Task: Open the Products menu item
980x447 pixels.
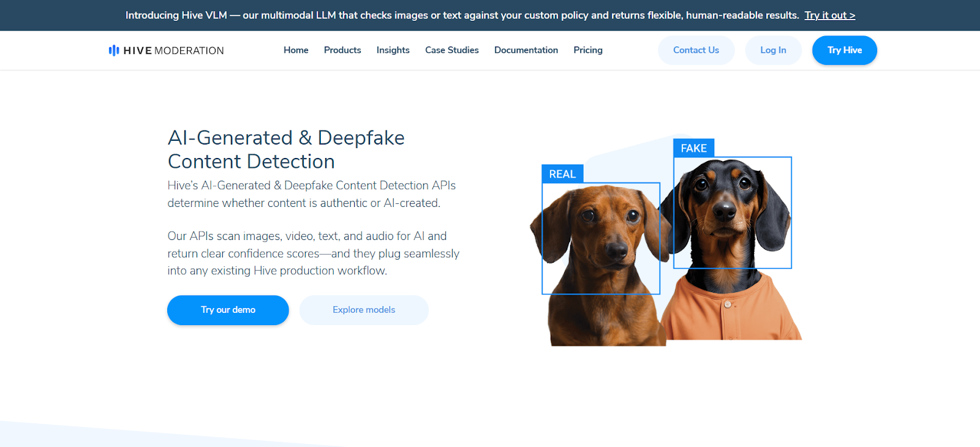Action: pyautogui.click(x=342, y=50)
